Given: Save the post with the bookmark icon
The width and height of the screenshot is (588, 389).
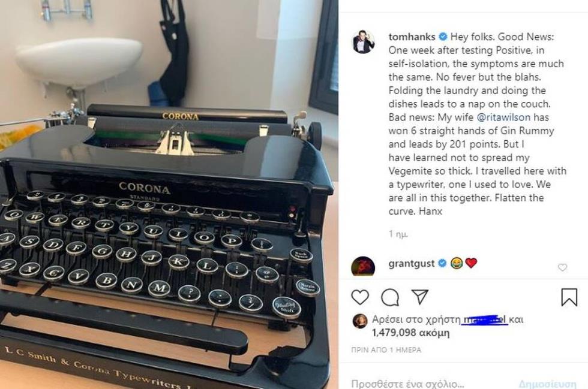Looking at the screenshot, I should pyautogui.click(x=569, y=297).
